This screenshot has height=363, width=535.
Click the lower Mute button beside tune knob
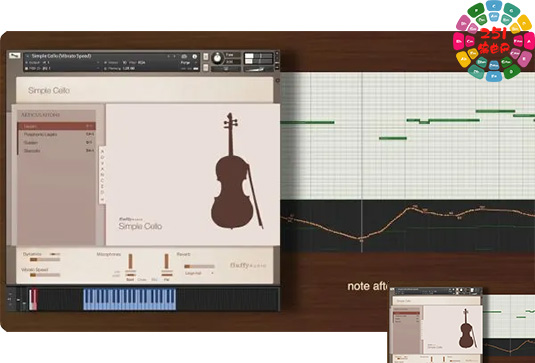205,67
